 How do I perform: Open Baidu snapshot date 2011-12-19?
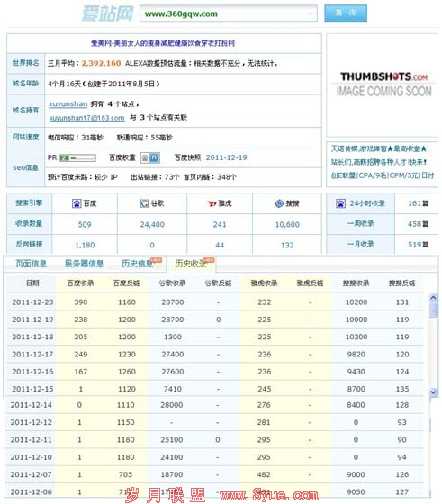pyautogui.click(x=226, y=157)
